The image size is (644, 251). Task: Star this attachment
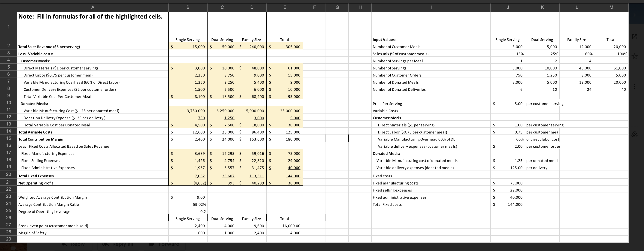634,56
